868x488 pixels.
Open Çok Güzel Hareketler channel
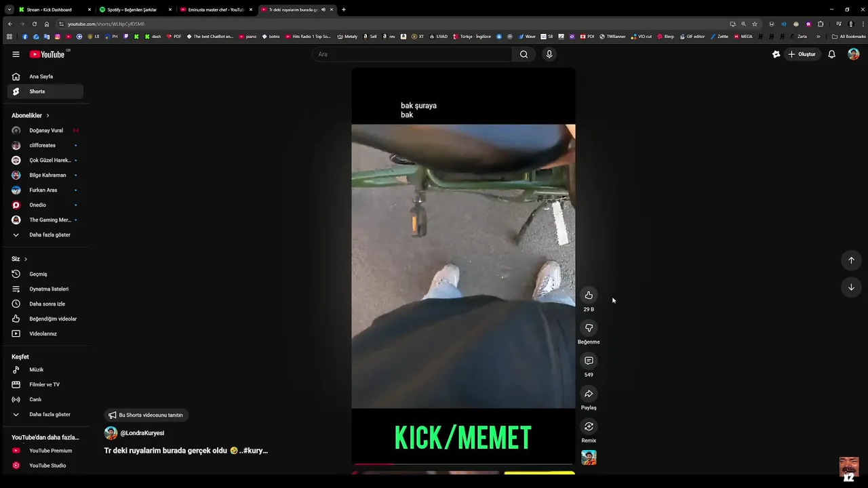point(45,160)
